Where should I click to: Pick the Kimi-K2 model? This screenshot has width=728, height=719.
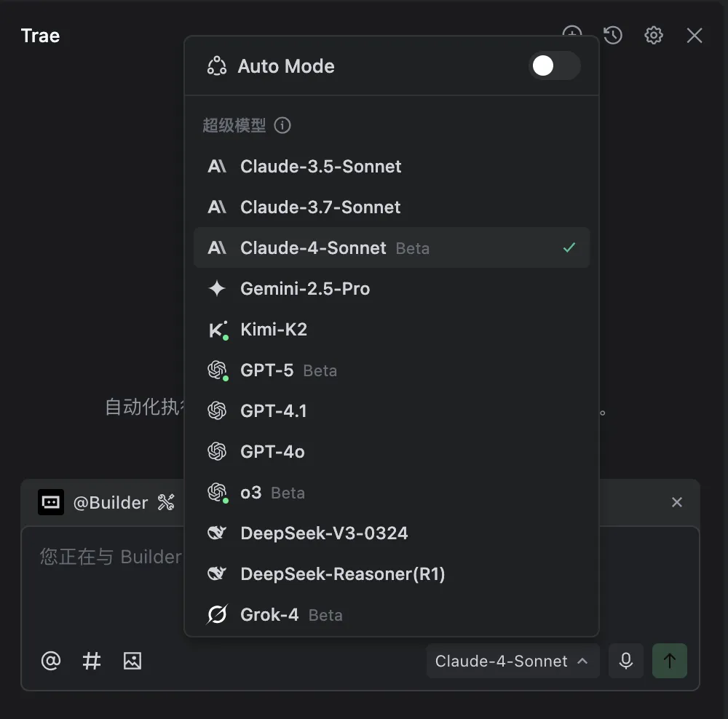274,329
